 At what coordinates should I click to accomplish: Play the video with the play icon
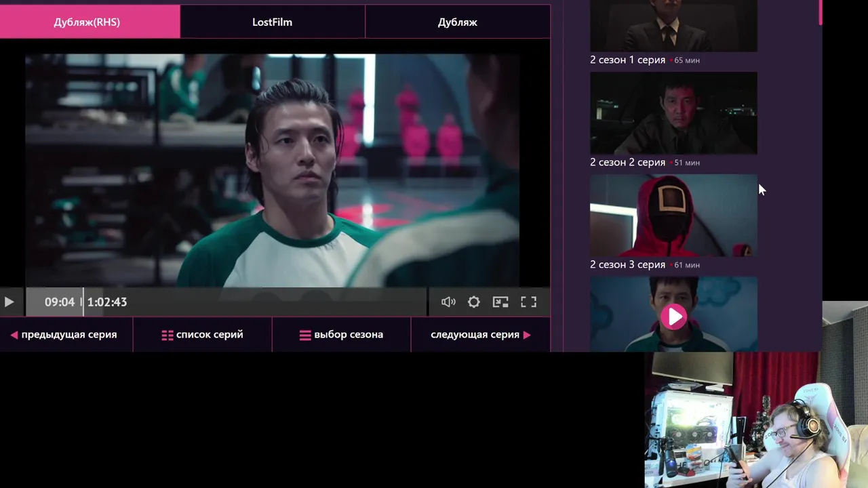[x=9, y=302]
